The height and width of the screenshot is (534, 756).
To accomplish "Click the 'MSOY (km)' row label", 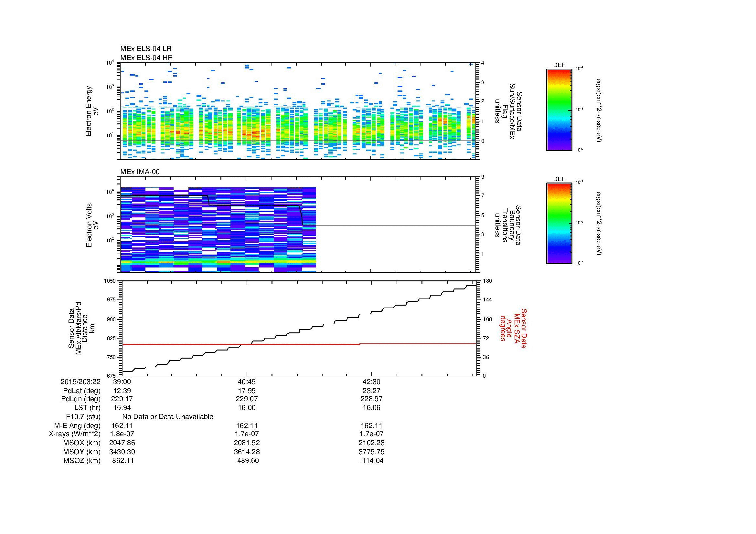I will click(82, 452).
